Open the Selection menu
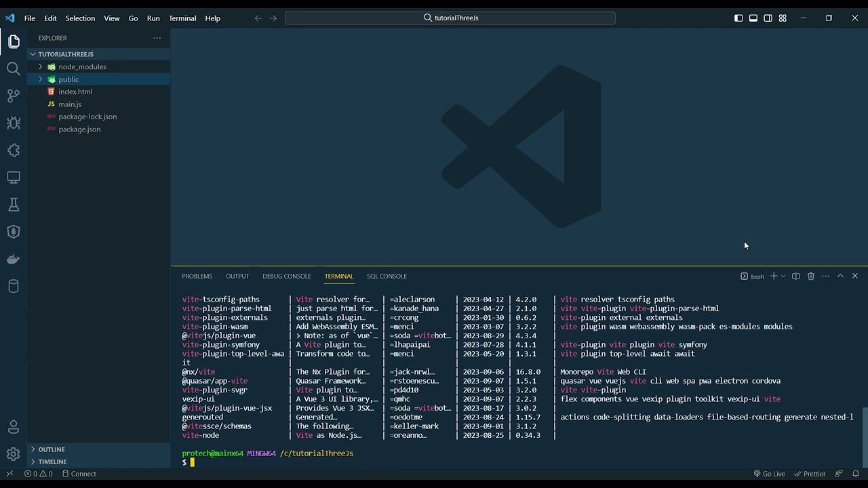 pyautogui.click(x=80, y=18)
